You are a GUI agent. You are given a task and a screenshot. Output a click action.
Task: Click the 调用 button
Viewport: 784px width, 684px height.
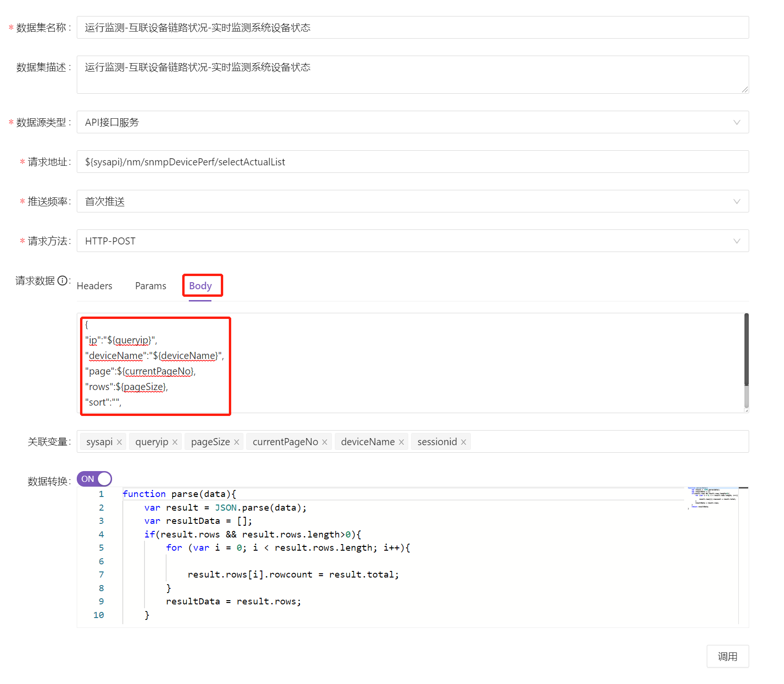[727, 656]
